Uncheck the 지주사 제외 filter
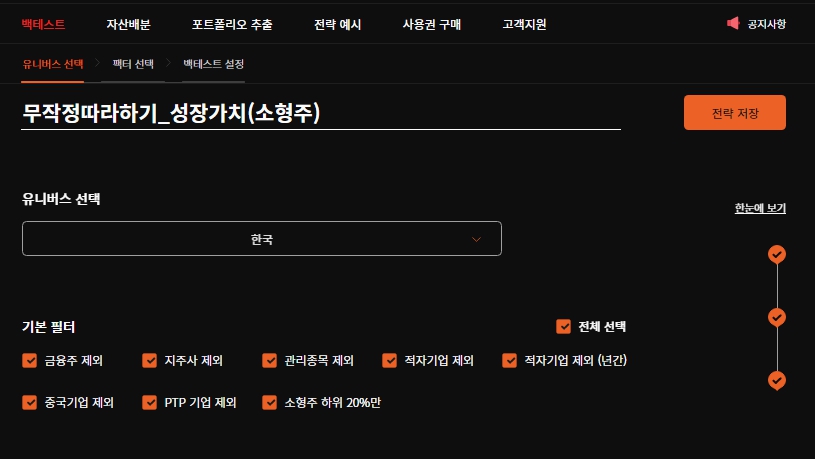The height and width of the screenshot is (459, 815). pos(150,360)
